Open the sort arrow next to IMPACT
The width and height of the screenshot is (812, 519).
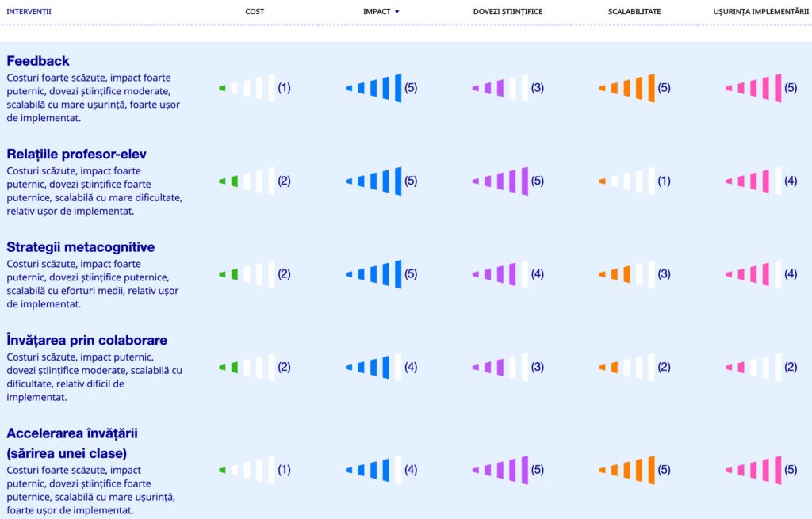[397, 11]
